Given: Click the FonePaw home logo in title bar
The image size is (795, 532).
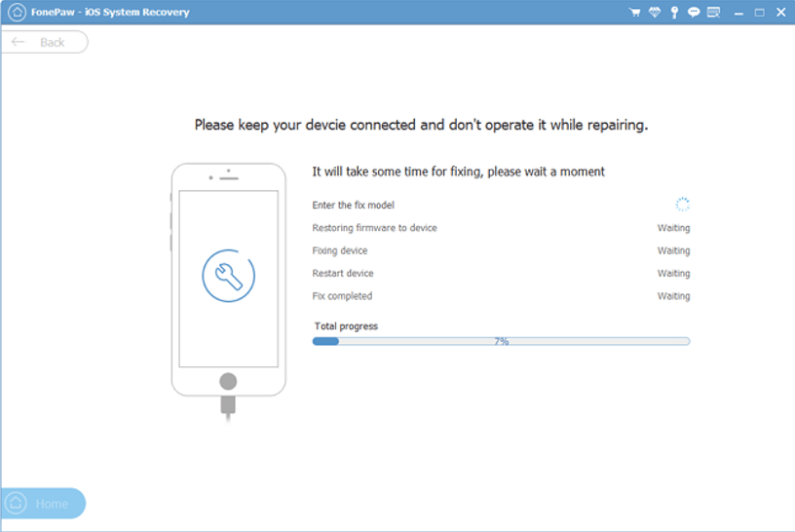Looking at the screenshot, I should (x=17, y=12).
